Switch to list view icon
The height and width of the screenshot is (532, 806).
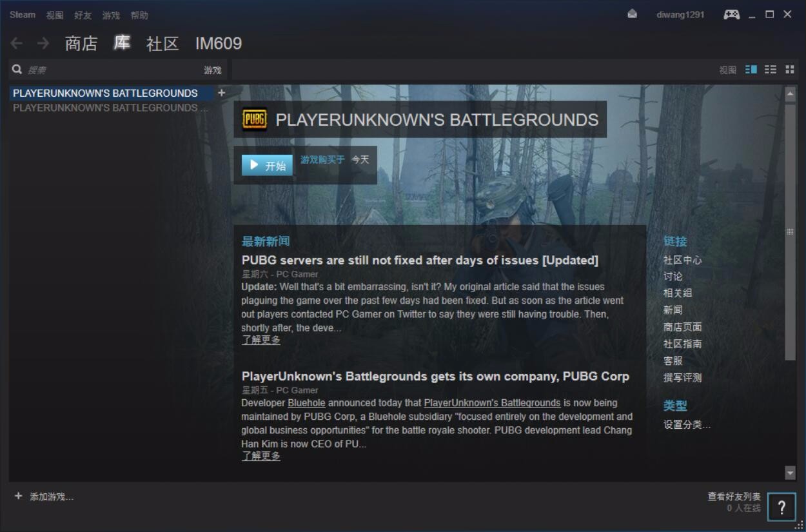771,70
